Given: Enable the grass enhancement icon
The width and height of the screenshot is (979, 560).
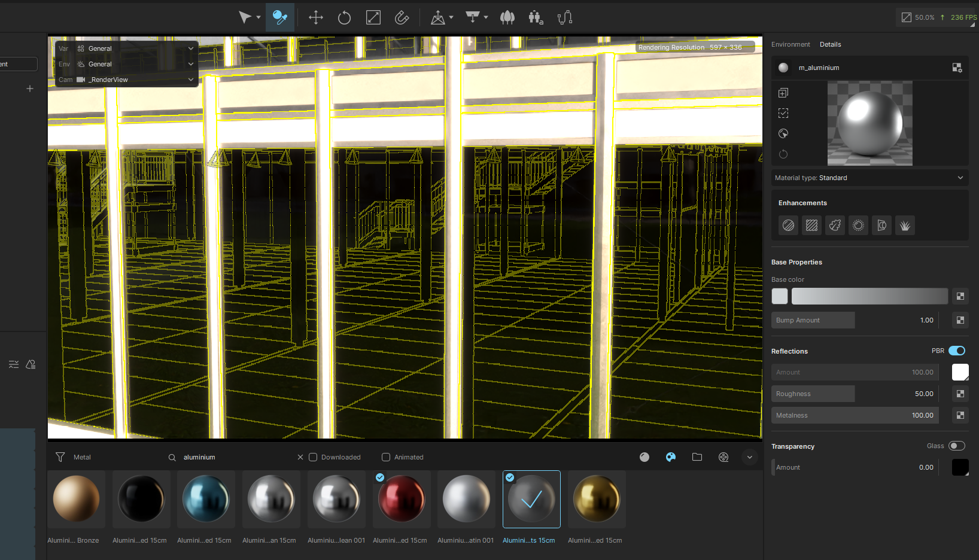Looking at the screenshot, I should click(x=905, y=226).
